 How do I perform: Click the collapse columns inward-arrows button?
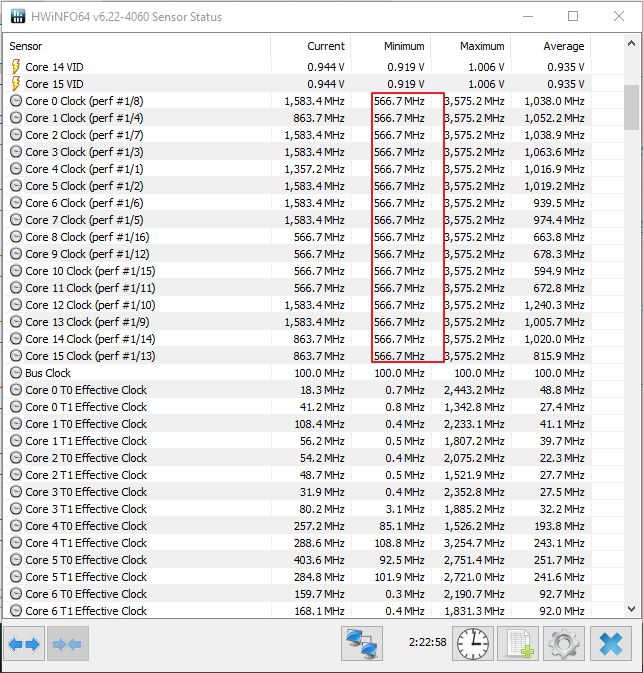(x=68, y=643)
